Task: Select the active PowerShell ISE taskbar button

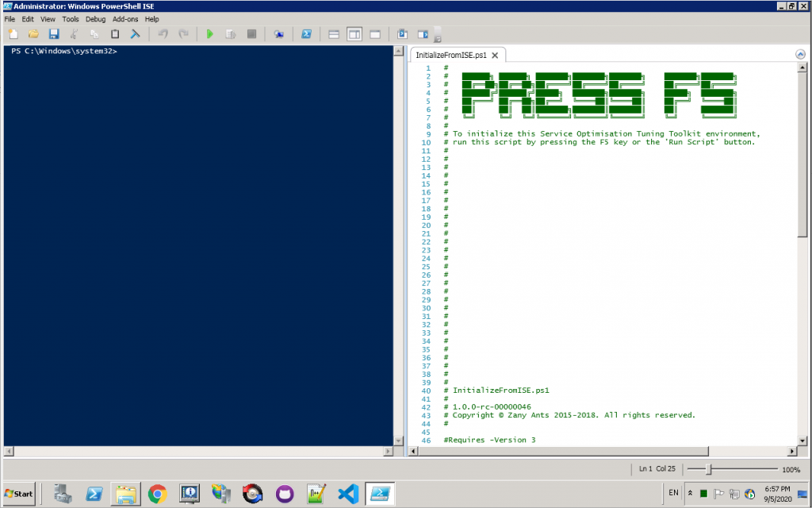Action: click(x=380, y=494)
